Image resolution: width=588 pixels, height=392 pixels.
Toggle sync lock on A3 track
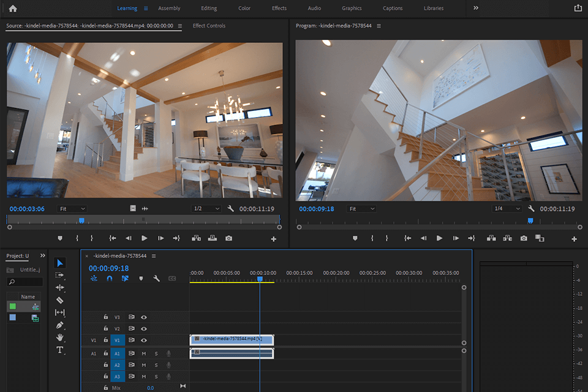point(132,376)
